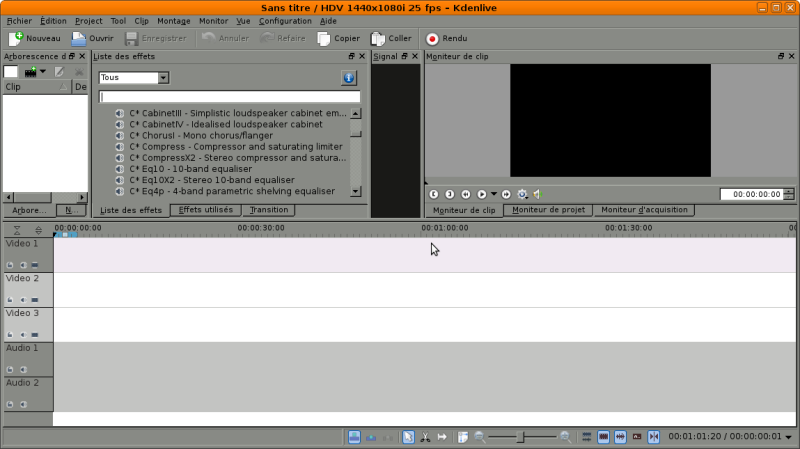The image size is (800, 449).
Task: Toggle mute on Video 1 track
Action: (23, 265)
